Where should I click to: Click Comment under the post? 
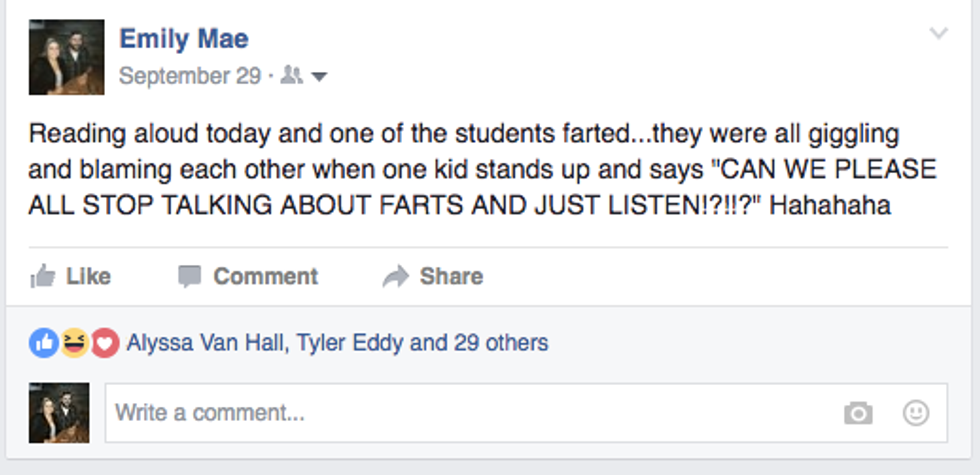[x=248, y=276]
